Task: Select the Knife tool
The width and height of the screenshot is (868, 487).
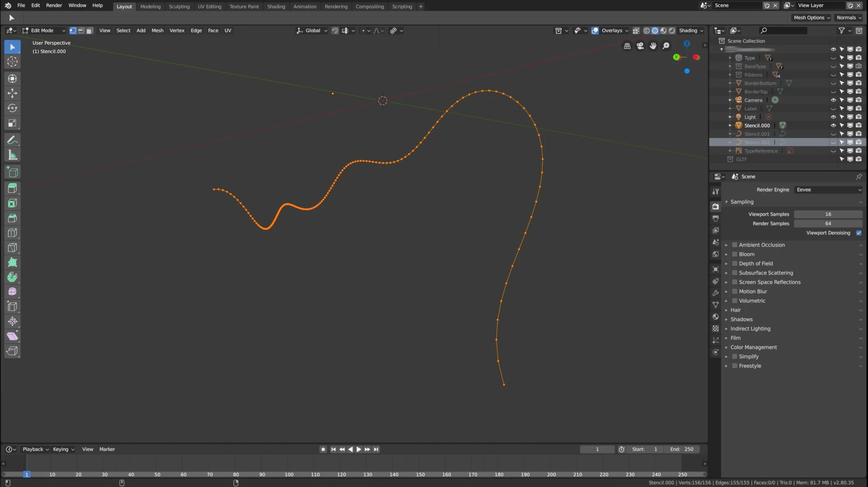Action: click(x=12, y=248)
